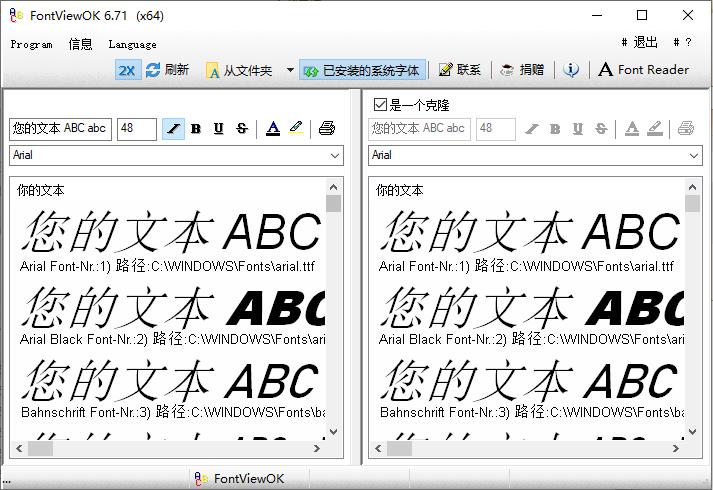Screen dimensions: 713x490
Task: Toggle strikethrough in left pane
Action: 242,129
